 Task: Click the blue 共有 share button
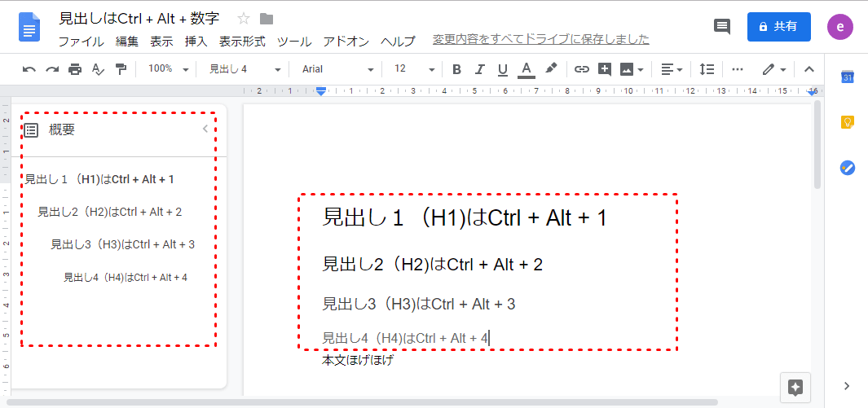[x=778, y=26]
